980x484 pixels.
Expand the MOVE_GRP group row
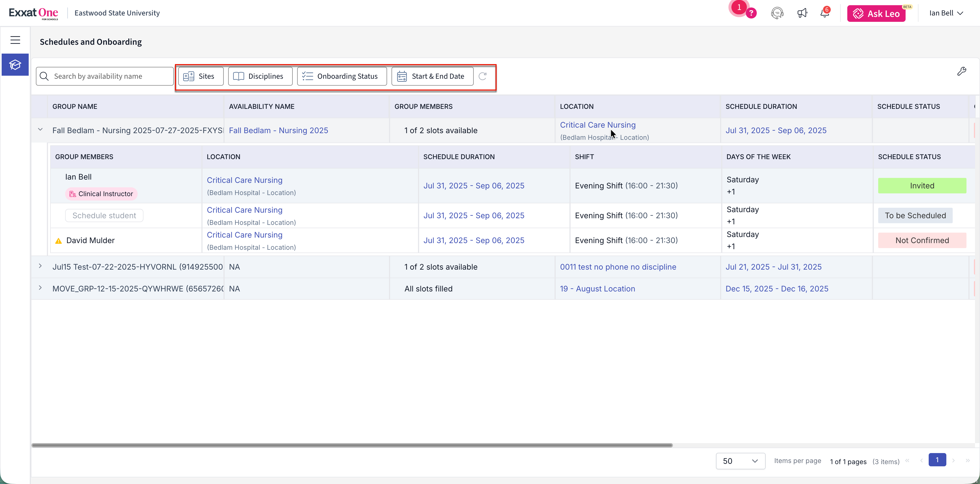click(40, 288)
